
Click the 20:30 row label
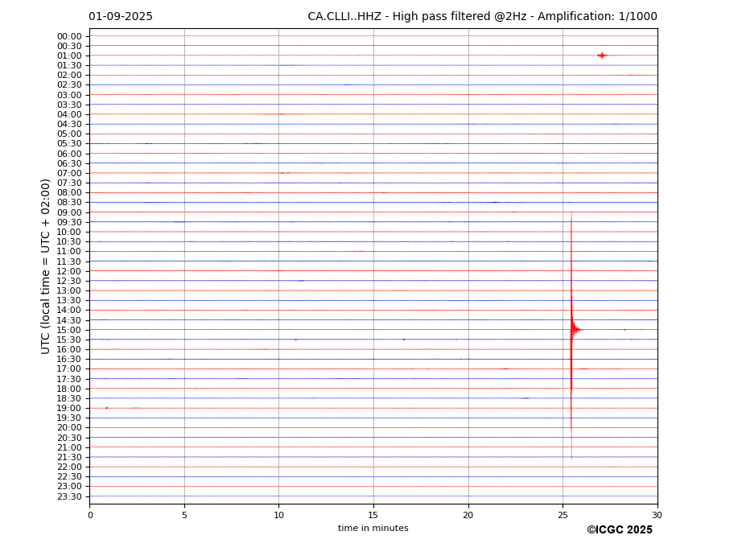[x=69, y=438]
